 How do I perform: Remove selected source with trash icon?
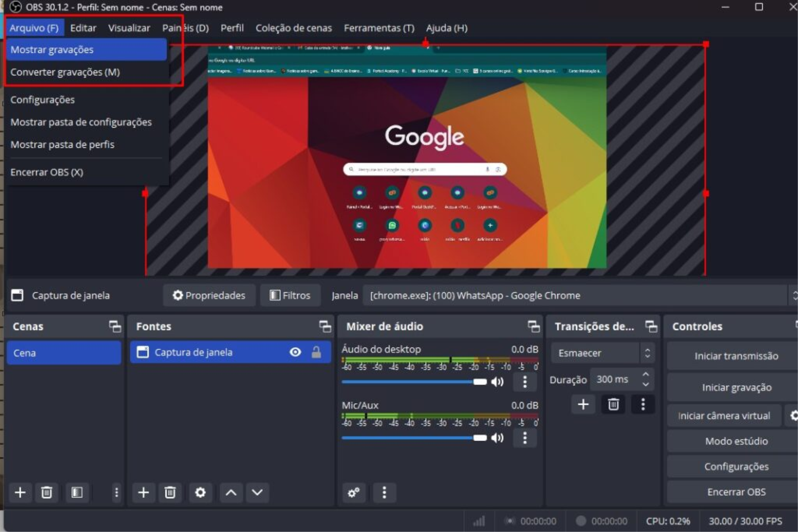point(170,493)
